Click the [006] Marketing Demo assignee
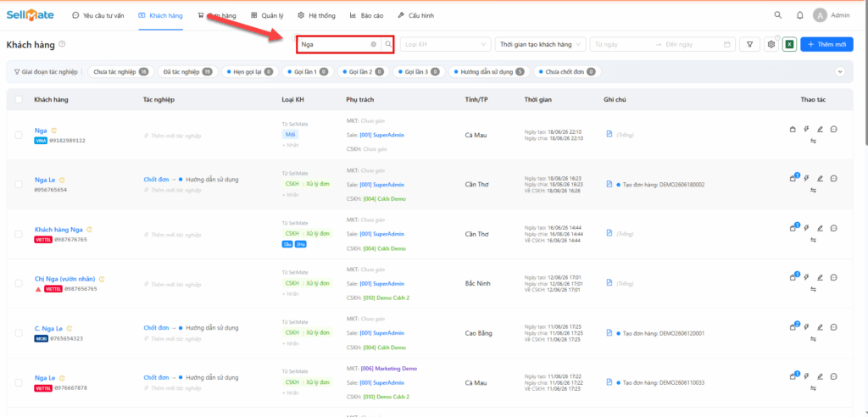This screenshot has width=868, height=417. coord(388,369)
